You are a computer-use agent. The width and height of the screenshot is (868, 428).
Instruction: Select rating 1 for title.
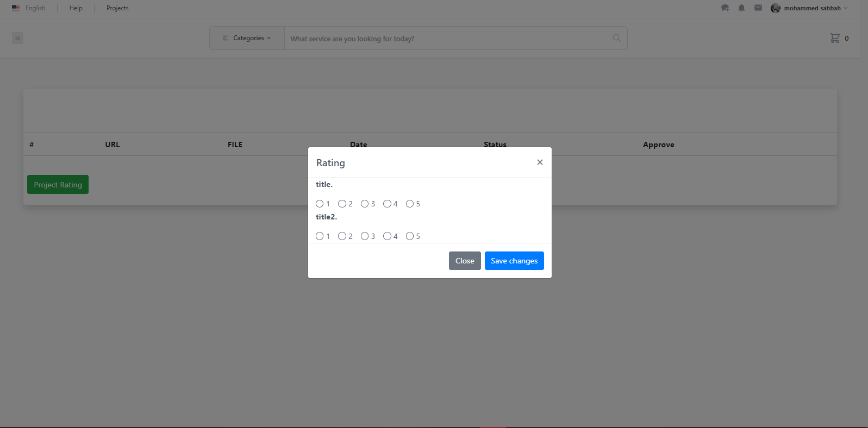320,204
